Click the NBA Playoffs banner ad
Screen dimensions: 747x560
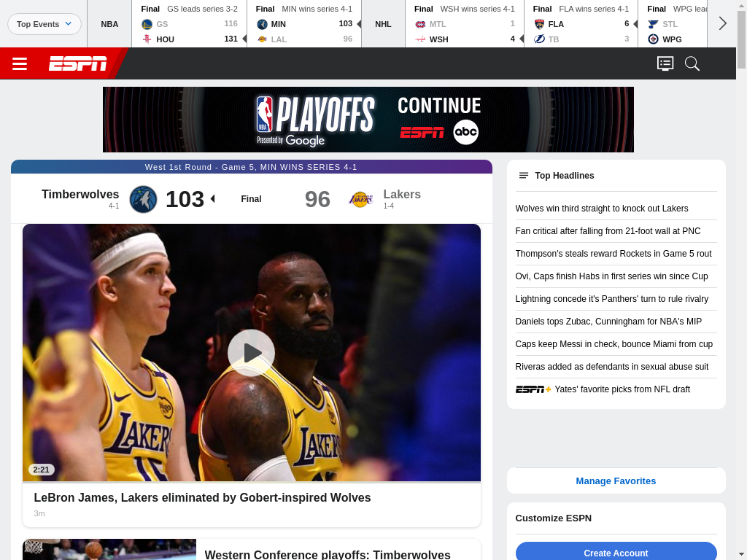[x=368, y=120]
